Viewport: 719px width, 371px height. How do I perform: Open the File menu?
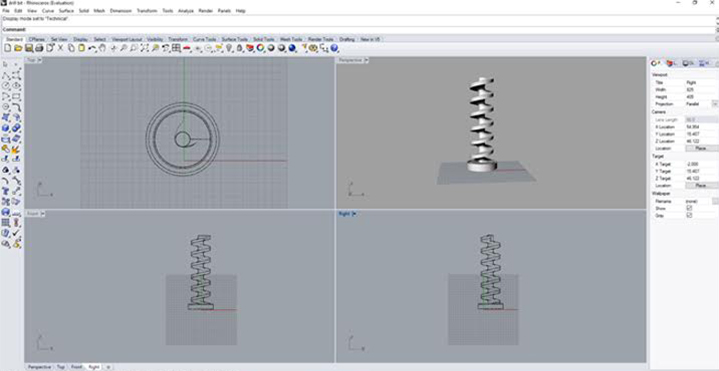coord(6,11)
